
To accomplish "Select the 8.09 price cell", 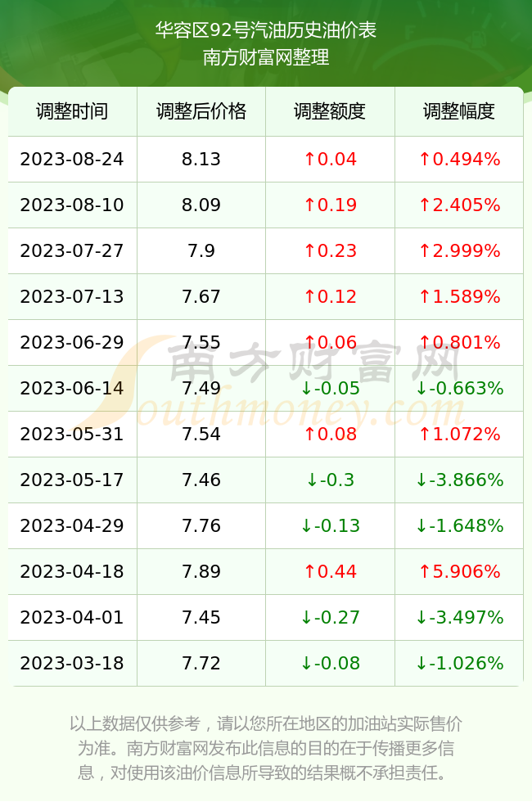I will [201, 205].
